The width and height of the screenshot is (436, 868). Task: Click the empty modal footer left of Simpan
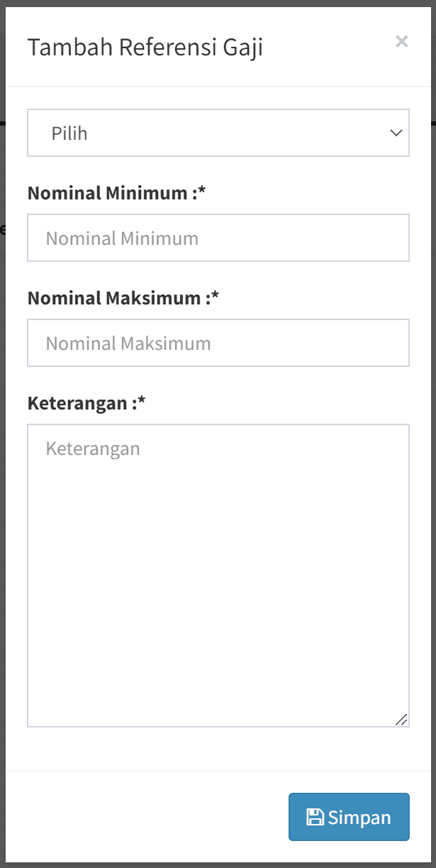coord(142,816)
